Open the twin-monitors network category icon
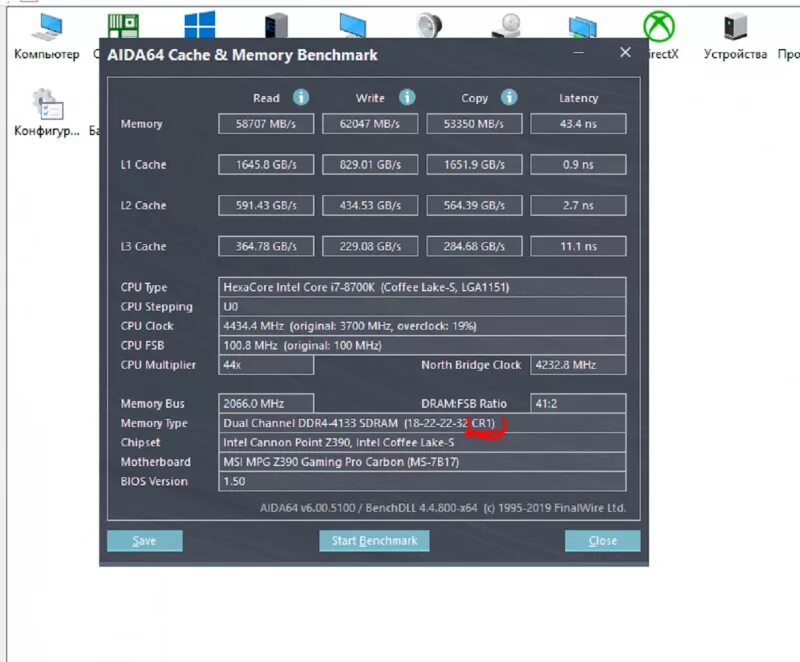 [582, 25]
